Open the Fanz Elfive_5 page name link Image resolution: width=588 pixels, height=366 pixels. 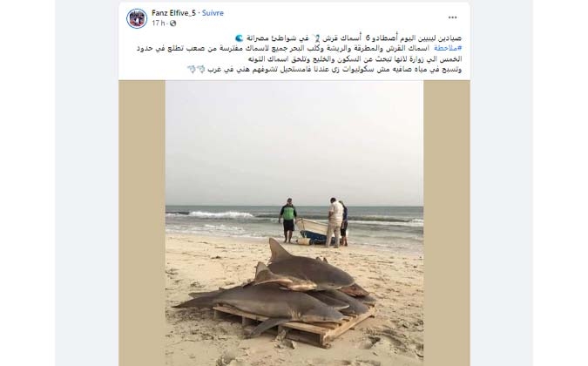point(173,13)
